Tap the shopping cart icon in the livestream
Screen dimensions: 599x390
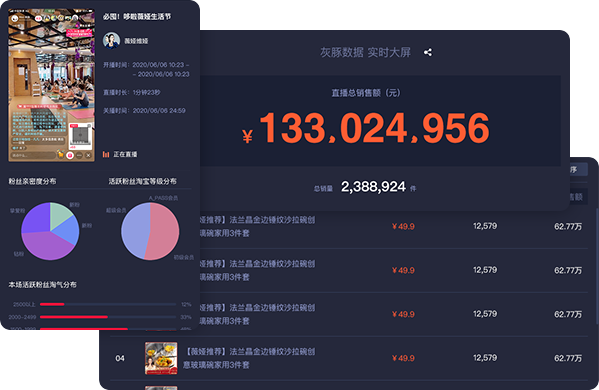click(60, 155)
